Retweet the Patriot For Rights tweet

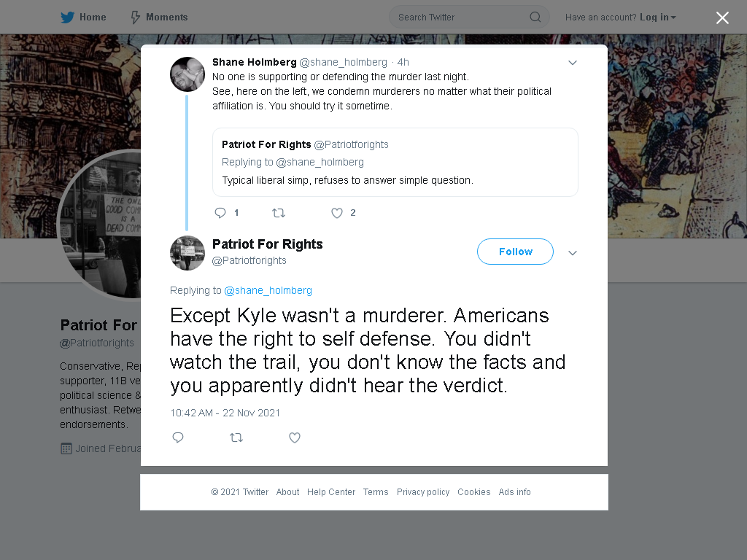coord(236,437)
